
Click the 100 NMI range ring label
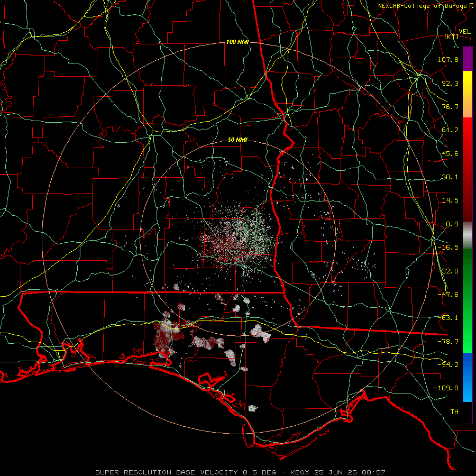click(x=237, y=42)
